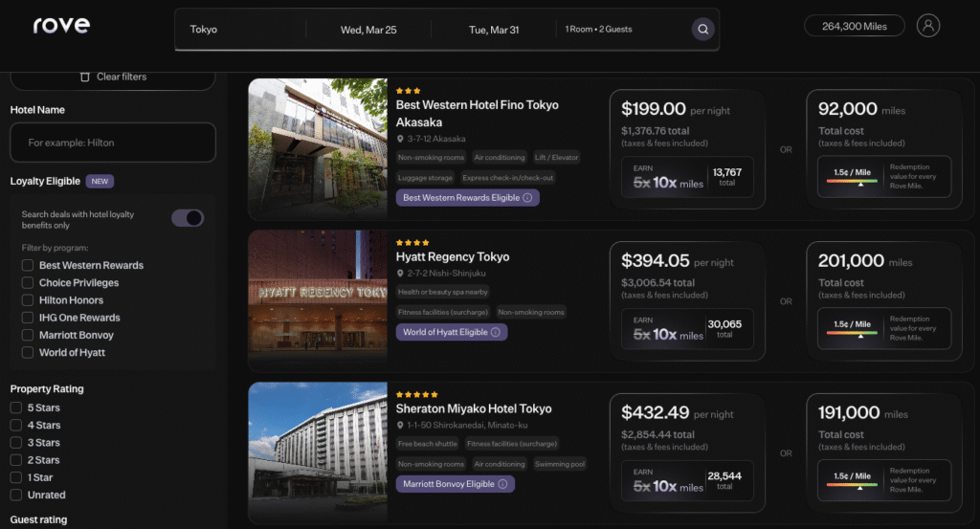Open the Tue, Mar 31 check-out date picker
This screenshot has height=529, width=980.
tap(494, 30)
